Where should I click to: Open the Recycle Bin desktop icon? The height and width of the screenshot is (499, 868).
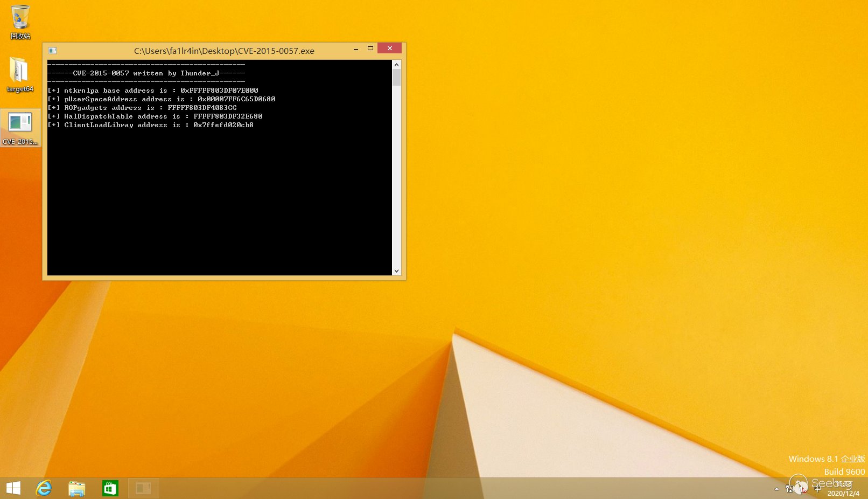click(x=20, y=22)
